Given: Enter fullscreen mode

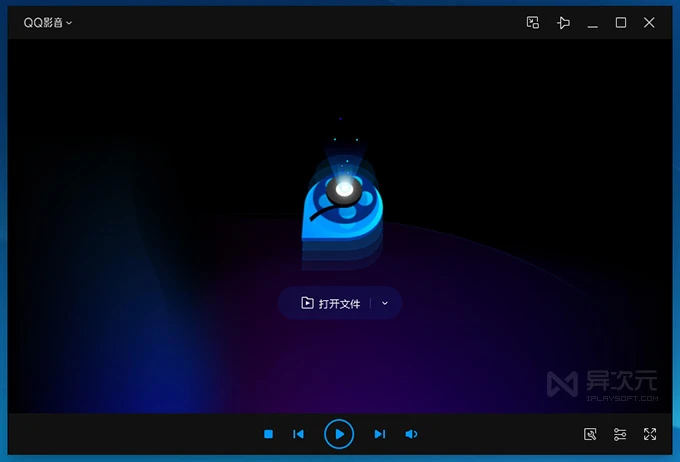Looking at the screenshot, I should tap(650, 434).
